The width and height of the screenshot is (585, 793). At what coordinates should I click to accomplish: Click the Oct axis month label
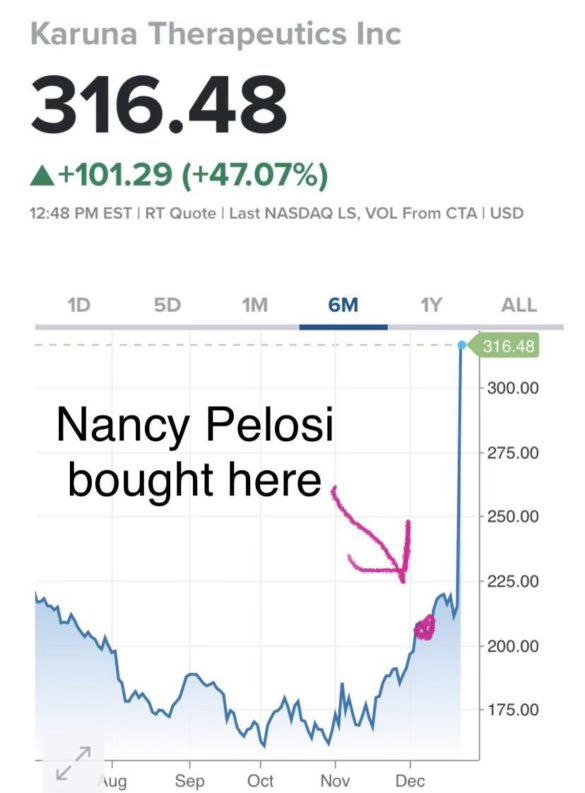(260, 780)
